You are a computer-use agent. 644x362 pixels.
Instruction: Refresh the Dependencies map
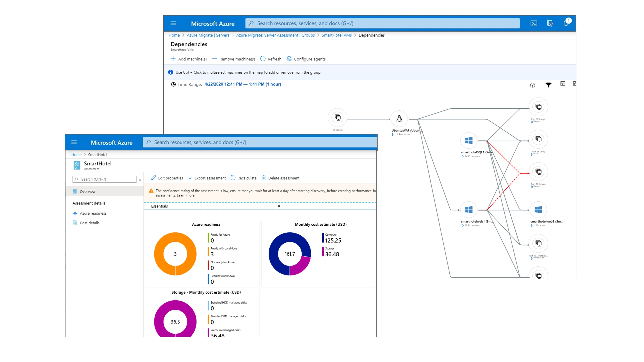coord(271,59)
